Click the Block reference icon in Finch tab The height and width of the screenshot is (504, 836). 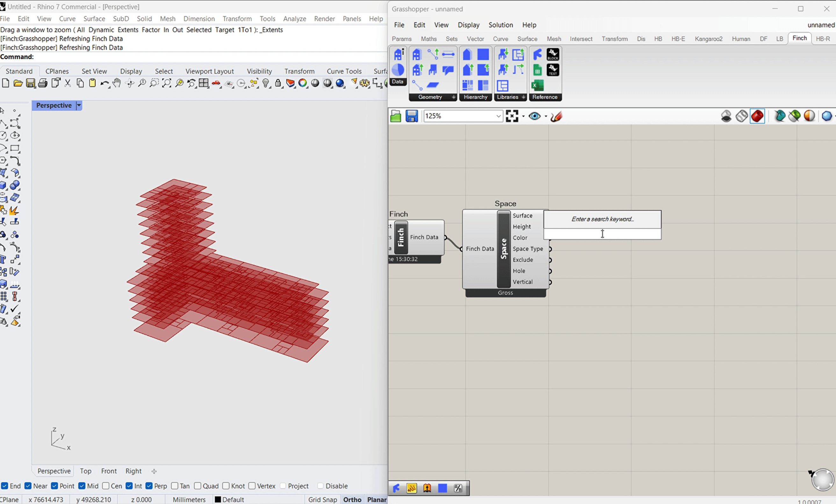pyautogui.click(x=553, y=54)
